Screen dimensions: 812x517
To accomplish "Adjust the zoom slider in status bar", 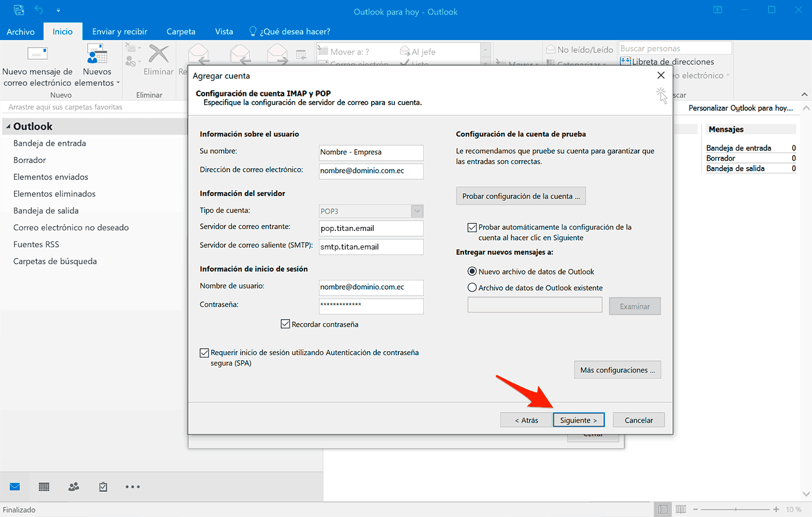I will coord(737,509).
